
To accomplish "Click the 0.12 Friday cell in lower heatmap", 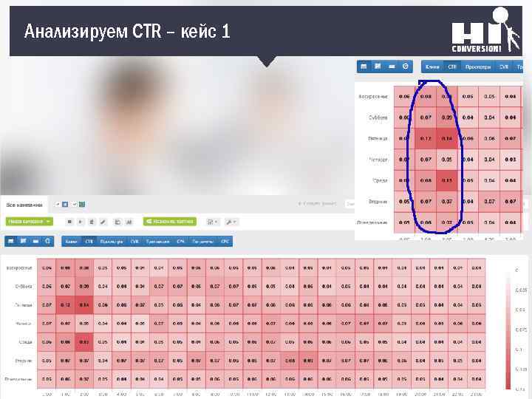I will click(65, 305).
